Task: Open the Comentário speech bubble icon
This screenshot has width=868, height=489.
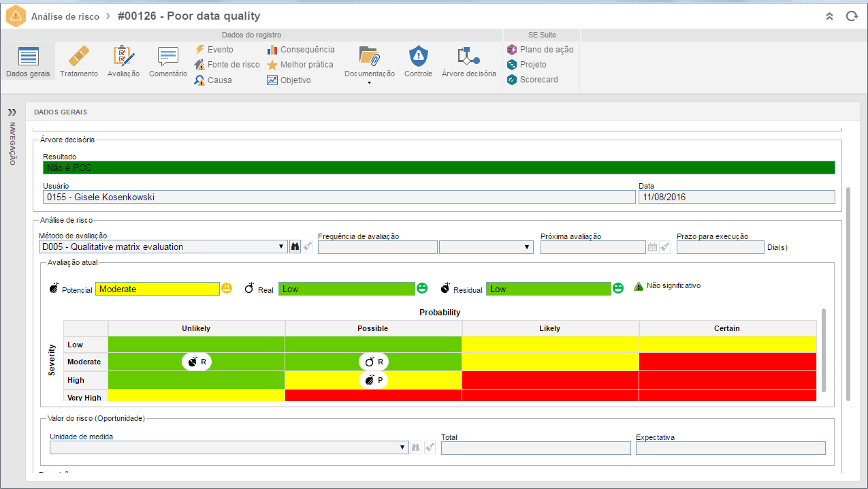Action: click(167, 56)
